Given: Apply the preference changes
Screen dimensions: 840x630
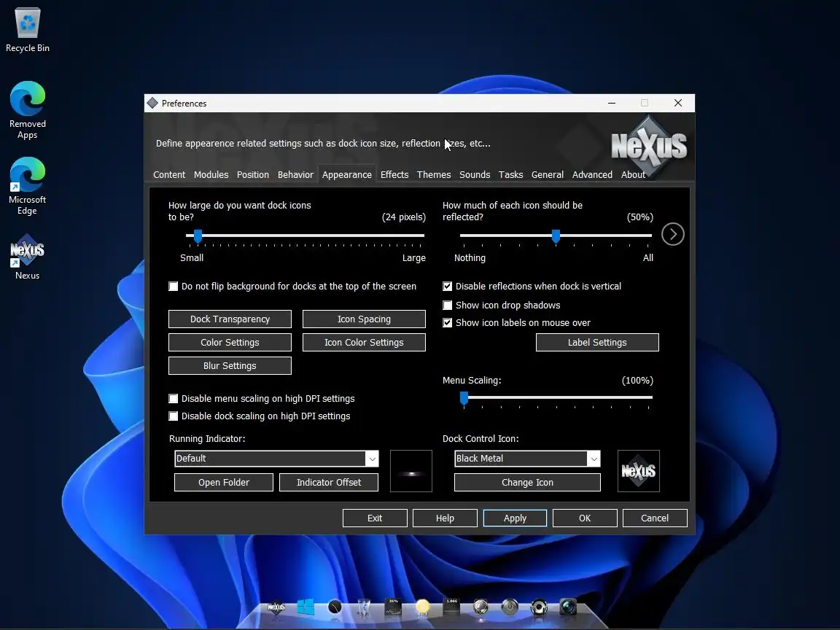Looking at the screenshot, I should pyautogui.click(x=515, y=518).
